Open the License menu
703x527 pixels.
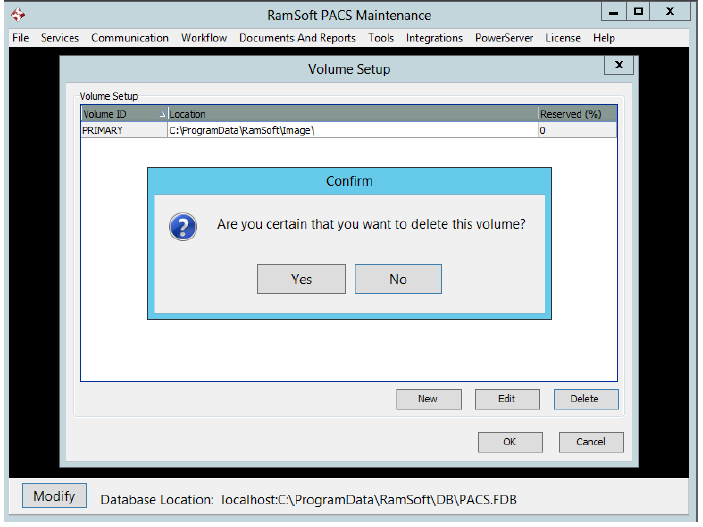[563, 38]
